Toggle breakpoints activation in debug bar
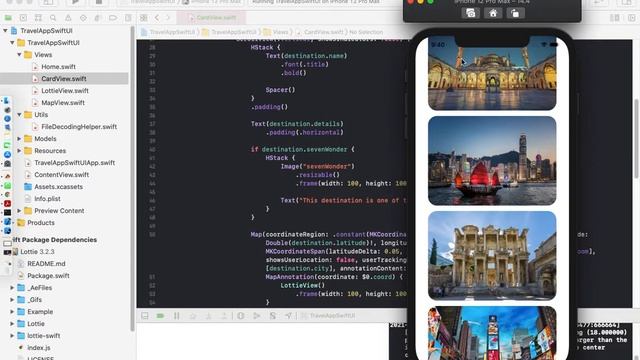 pos(160,316)
